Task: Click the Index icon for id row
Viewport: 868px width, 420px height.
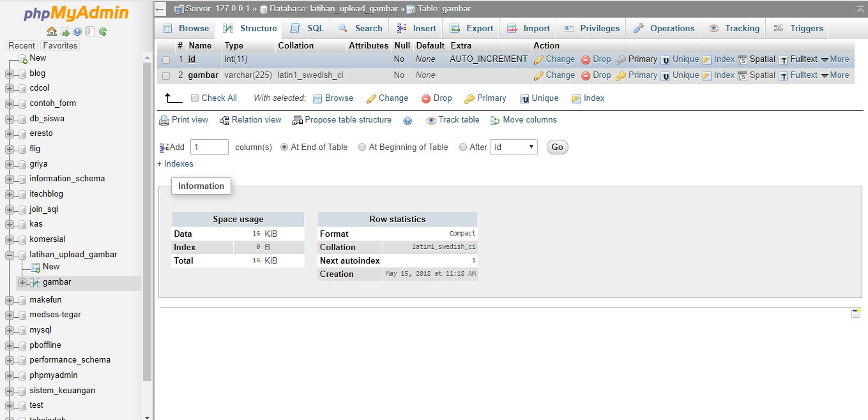Action: pos(706,59)
